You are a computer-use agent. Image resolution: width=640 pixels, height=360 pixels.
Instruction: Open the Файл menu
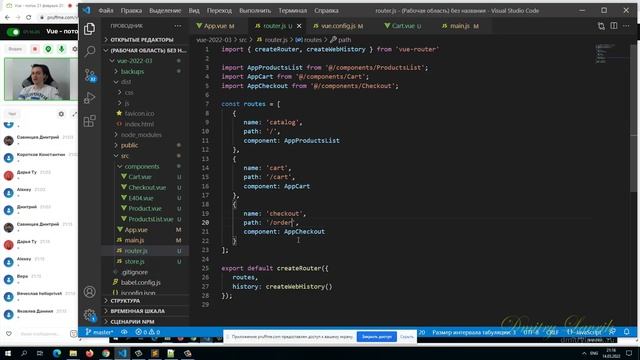[x=106, y=11]
